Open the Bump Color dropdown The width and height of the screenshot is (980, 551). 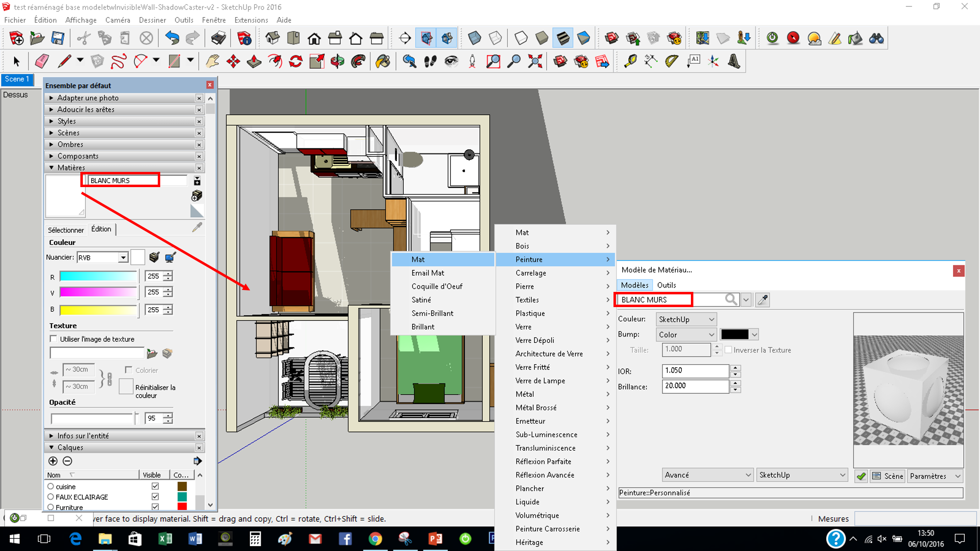[x=686, y=335]
